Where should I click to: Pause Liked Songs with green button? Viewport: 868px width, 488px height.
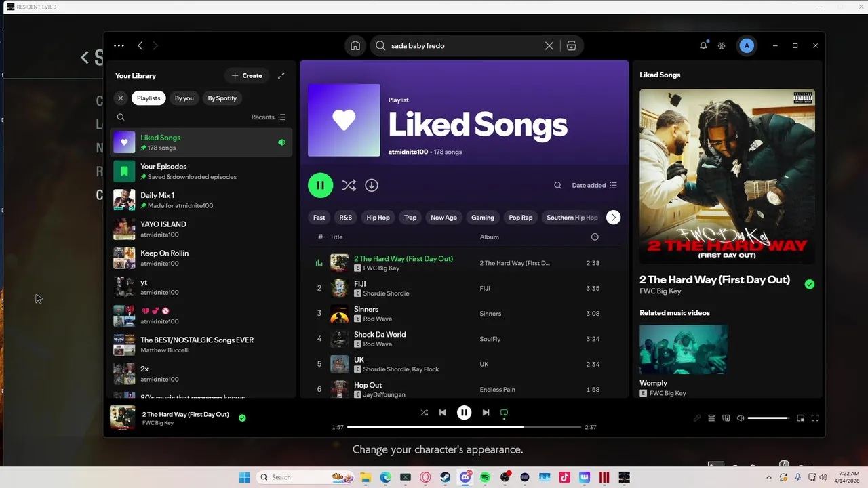tap(320, 185)
